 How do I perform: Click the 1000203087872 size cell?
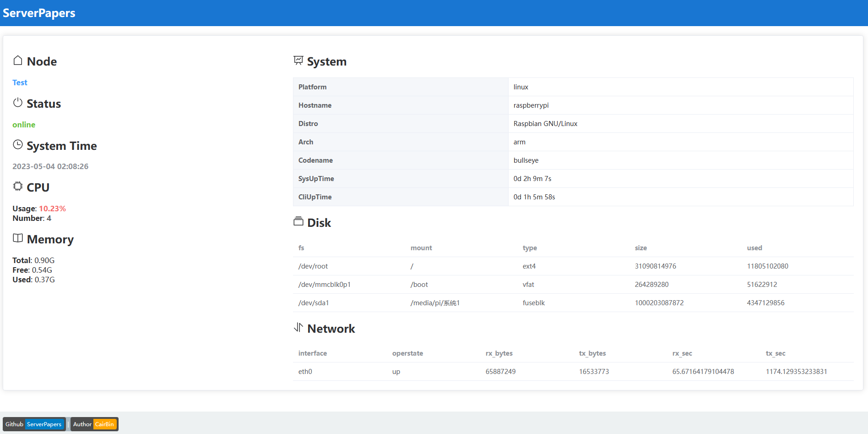[659, 303]
